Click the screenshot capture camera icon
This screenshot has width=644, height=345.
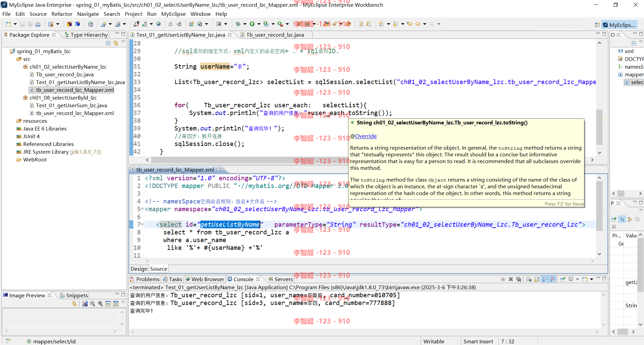(x=219, y=24)
